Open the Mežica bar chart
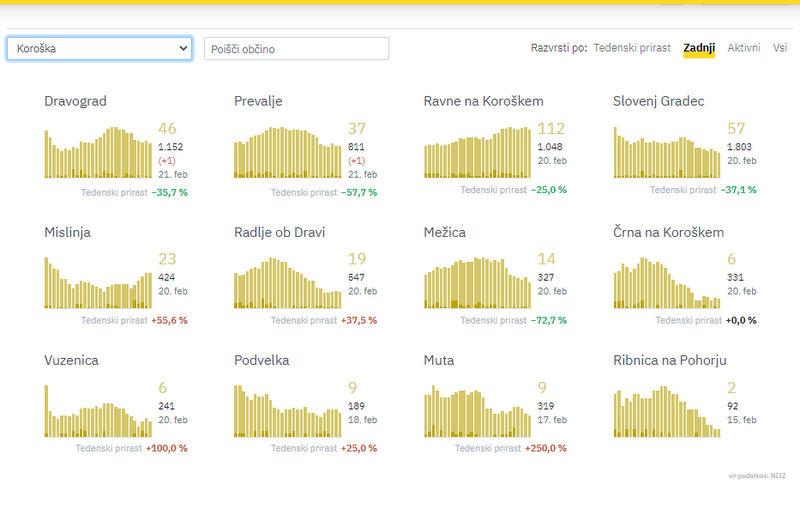This screenshot has height=515, width=800. point(477,283)
